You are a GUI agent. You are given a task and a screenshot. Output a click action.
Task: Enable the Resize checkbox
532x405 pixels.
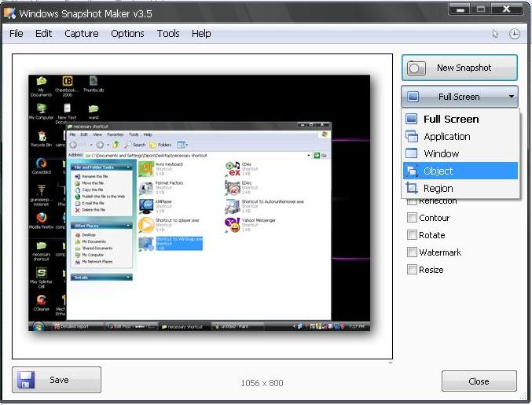(x=412, y=270)
